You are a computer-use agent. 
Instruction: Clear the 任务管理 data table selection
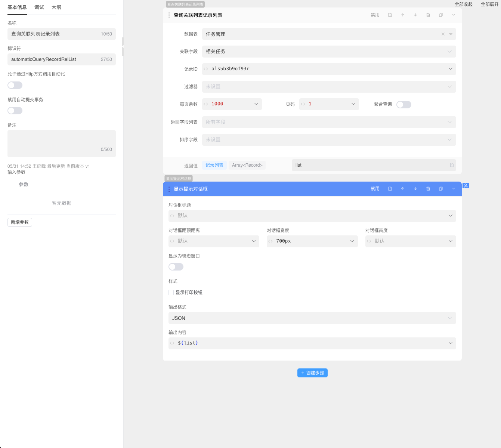443,34
